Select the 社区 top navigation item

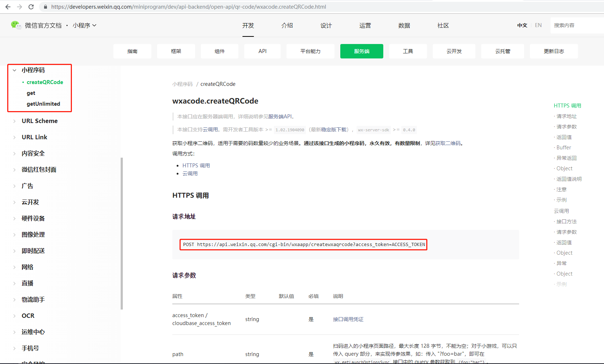[x=443, y=25]
